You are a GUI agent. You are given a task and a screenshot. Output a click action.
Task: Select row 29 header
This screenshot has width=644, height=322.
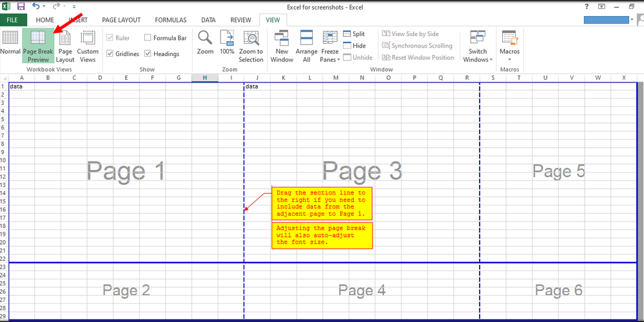coord(4,316)
